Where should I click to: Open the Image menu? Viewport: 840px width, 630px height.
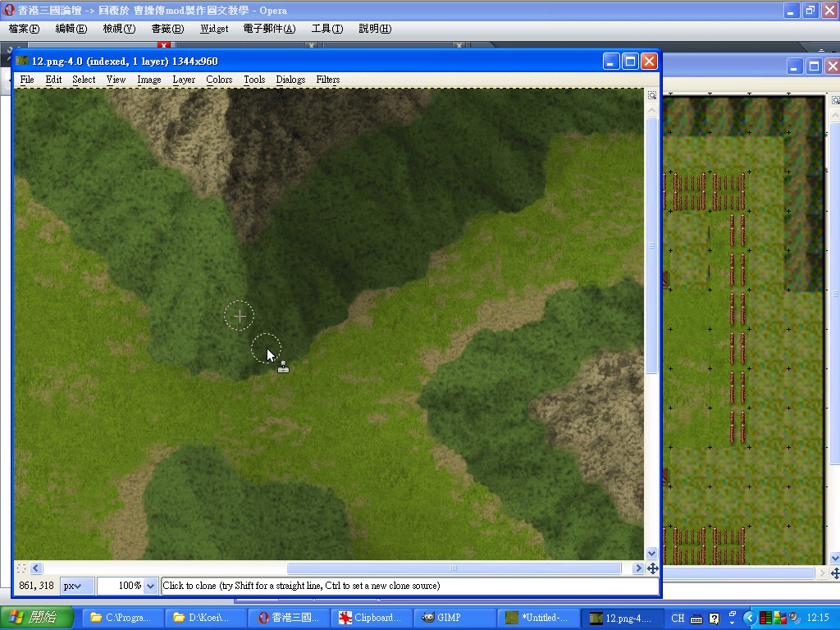[x=149, y=80]
